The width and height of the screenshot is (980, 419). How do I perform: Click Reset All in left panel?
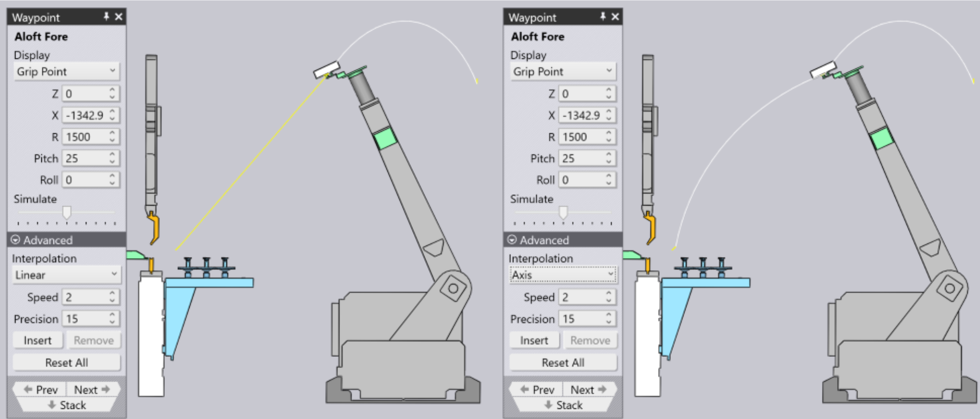[67, 363]
